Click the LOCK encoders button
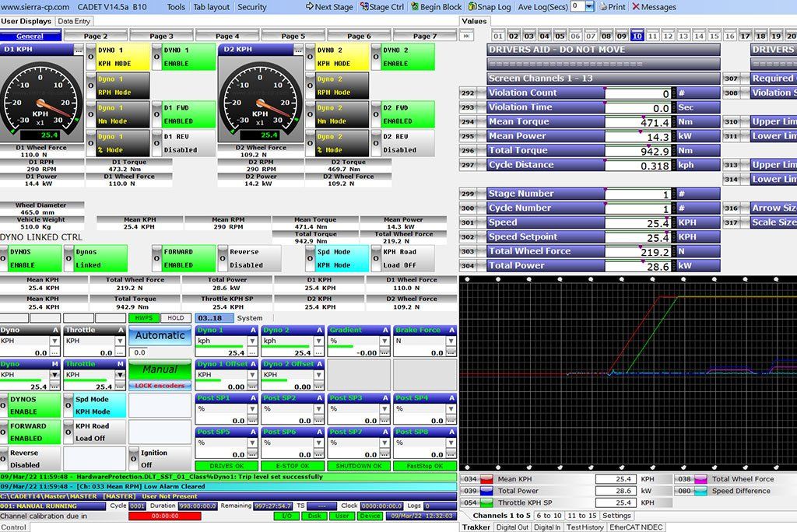Image resolution: width=797 pixels, height=532 pixels. pyautogui.click(x=160, y=386)
